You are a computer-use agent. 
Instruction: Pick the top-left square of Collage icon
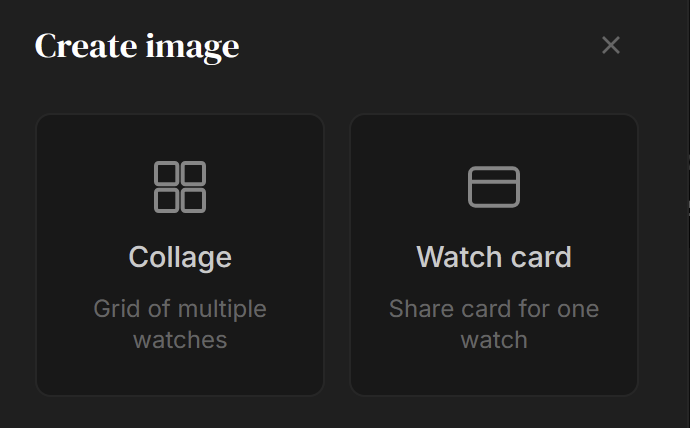166,173
